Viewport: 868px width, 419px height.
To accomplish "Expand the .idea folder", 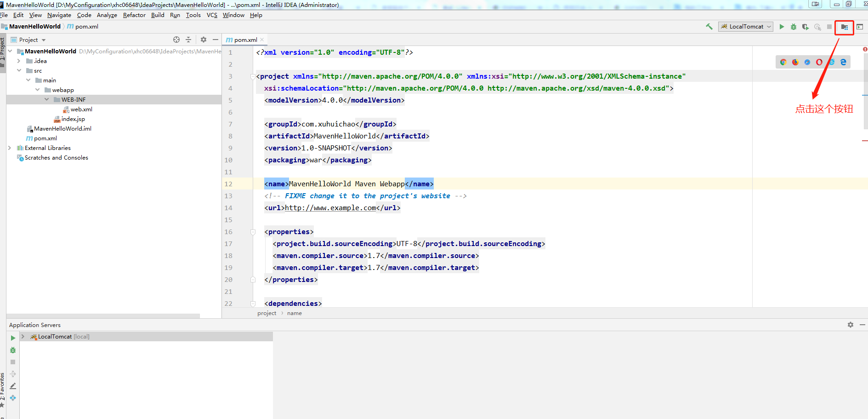I will point(19,61).
